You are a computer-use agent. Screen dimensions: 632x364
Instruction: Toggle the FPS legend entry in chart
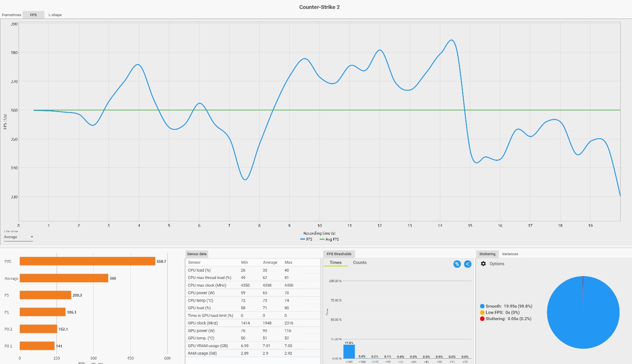(306, 239)
